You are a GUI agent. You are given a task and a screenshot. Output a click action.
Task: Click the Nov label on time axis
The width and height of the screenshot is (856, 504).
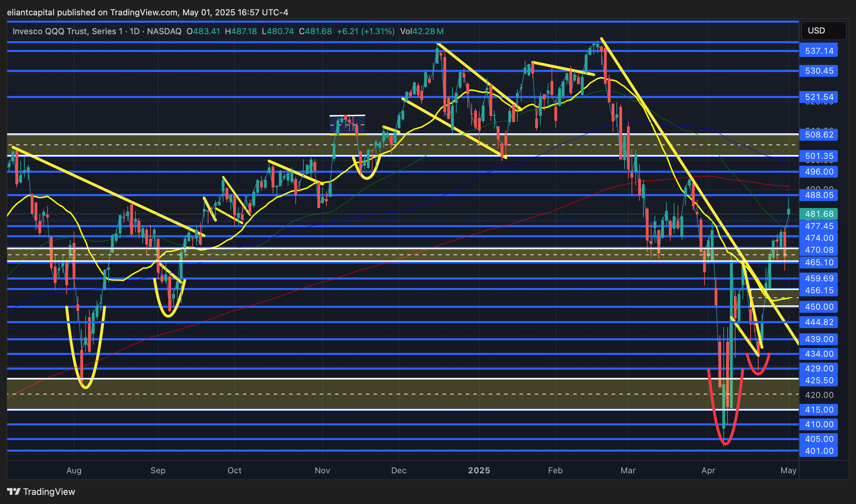pyautogui.click(x=322, y=470)
